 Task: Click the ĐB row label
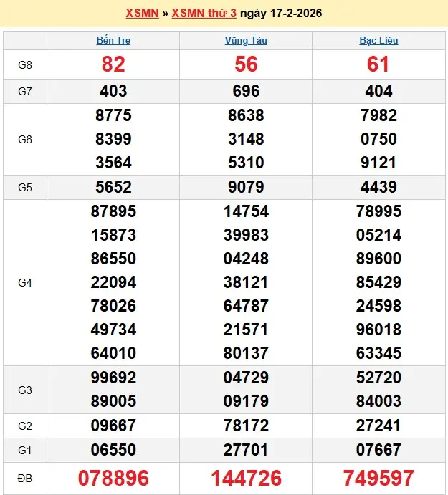click(x=25, y=478)
